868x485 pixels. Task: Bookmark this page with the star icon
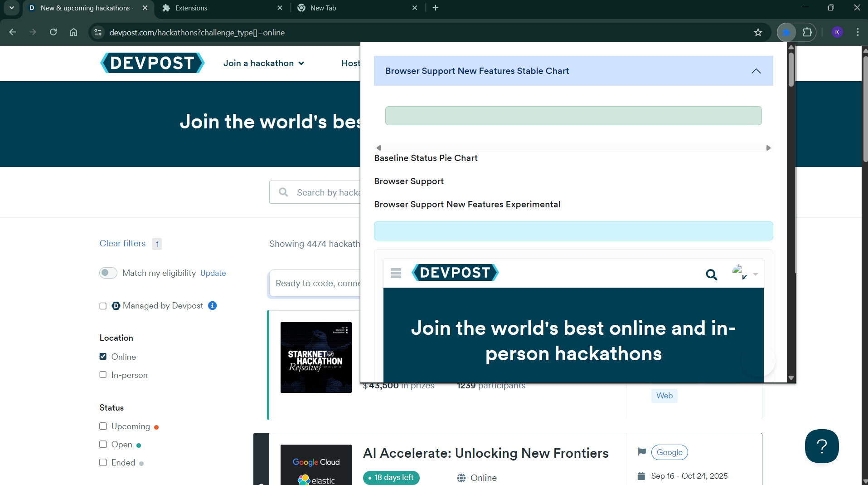pos(758,32)
